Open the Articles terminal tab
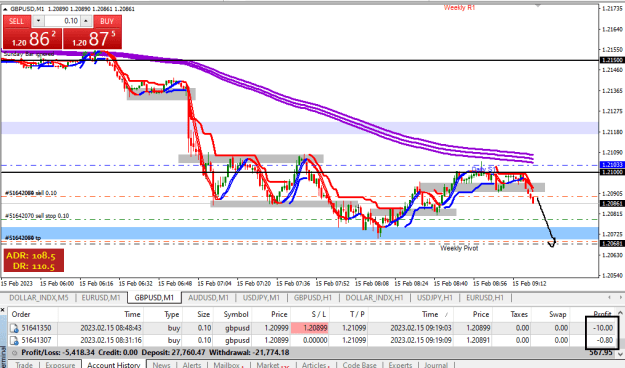The image size is (625, 368). 316,364
